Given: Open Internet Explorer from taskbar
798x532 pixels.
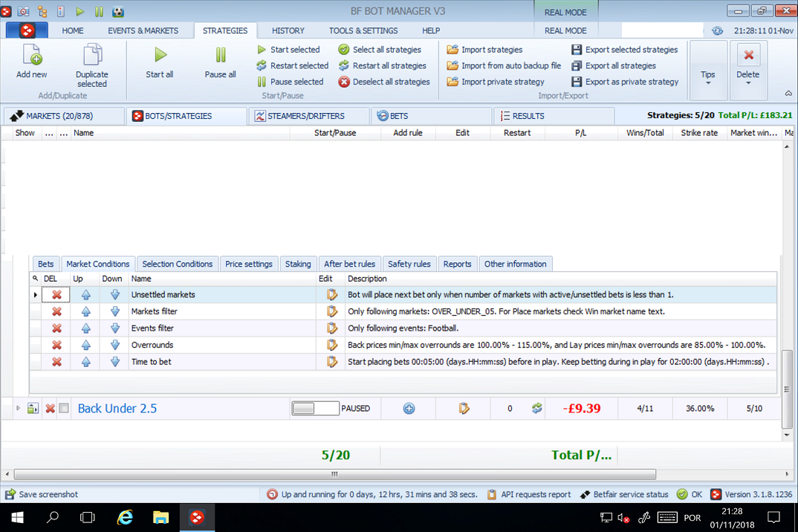Looking at the screenshot, I should click(x=125, y=518).
